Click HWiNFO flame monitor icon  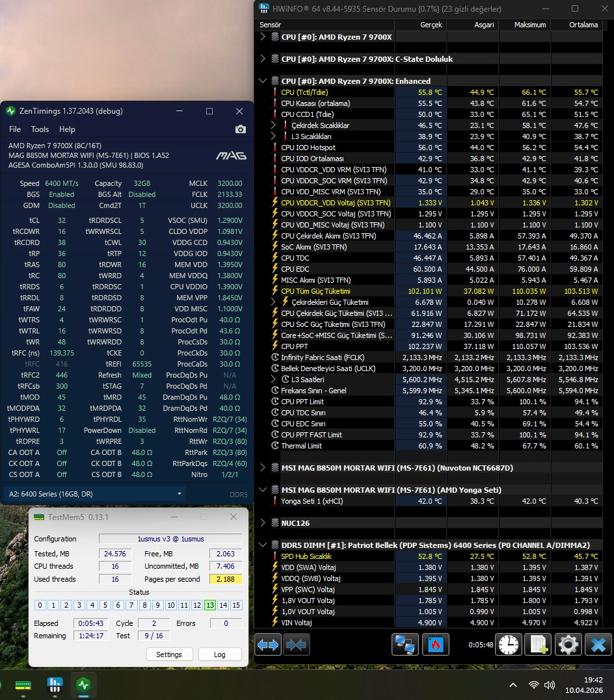pos(436,645)
